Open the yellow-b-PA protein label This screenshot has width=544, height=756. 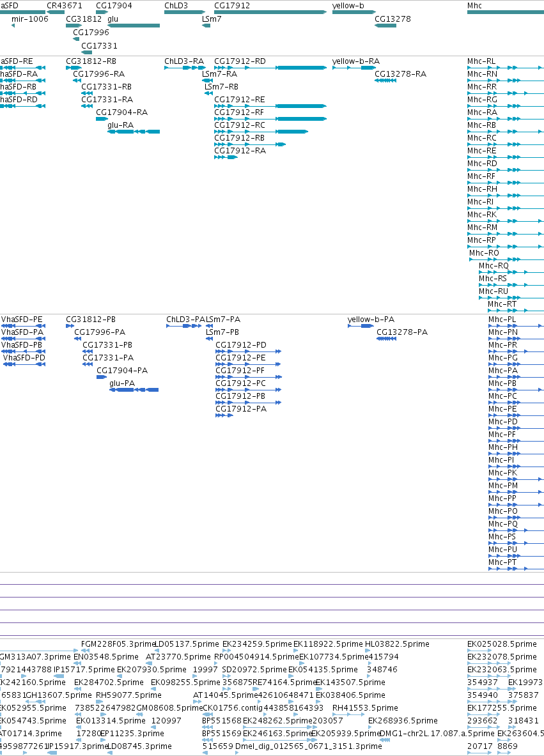[x=371, y=320]
